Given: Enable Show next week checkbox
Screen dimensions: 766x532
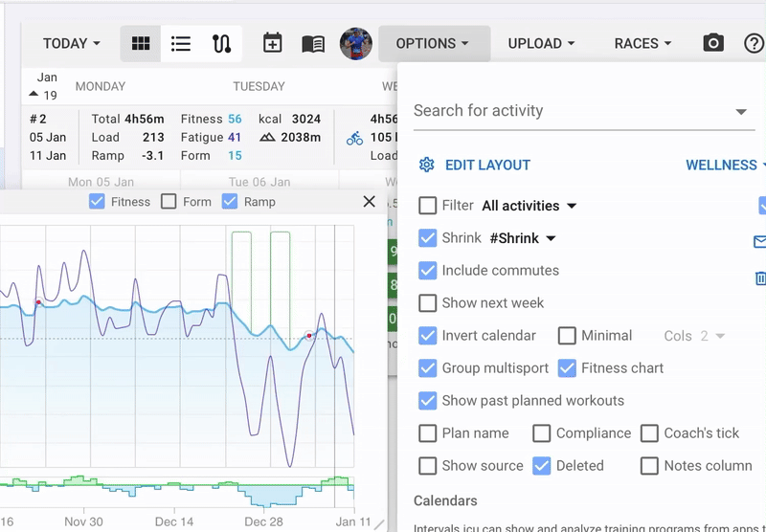Looking at the screenshot, I should tap(428, 303).
